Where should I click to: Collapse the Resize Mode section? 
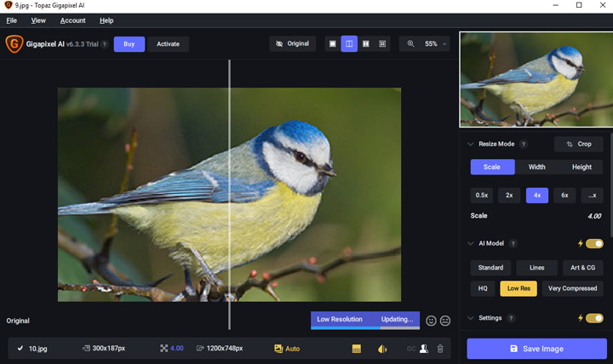pyautogui.click(x=470, y=145)
